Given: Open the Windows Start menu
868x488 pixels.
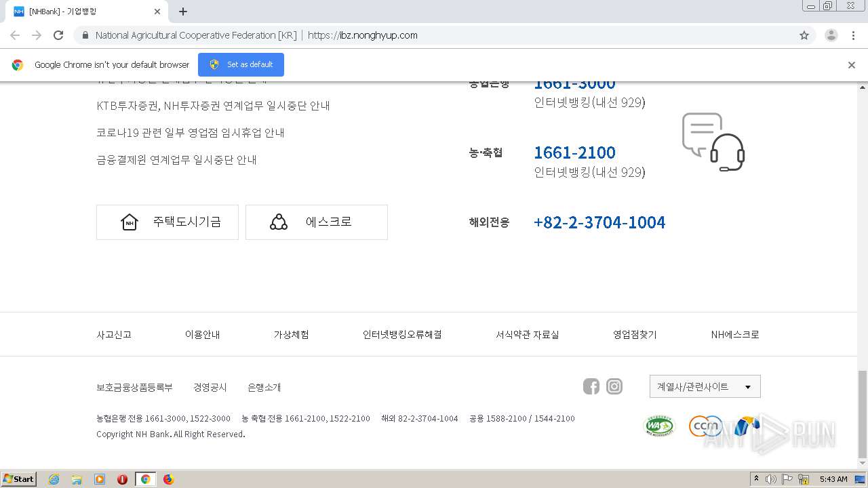Looking at the screenshot, I should click(x=19, y=479).
